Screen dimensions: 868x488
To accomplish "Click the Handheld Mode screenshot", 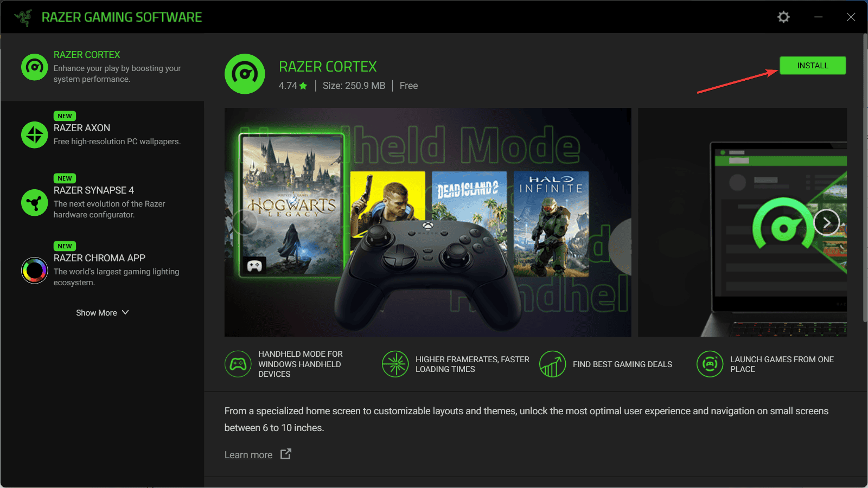I will point(427,222).
